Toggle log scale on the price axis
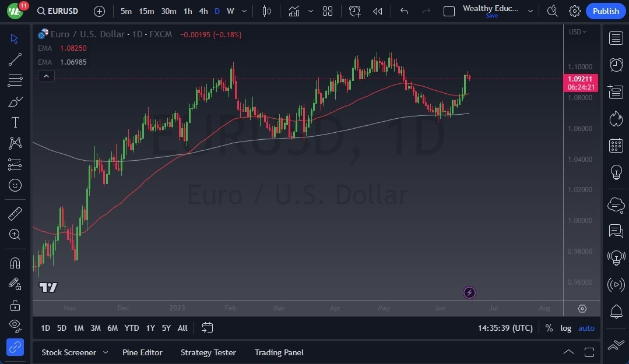The width and height of the screenshot is (629, 364). coord(565,328)
